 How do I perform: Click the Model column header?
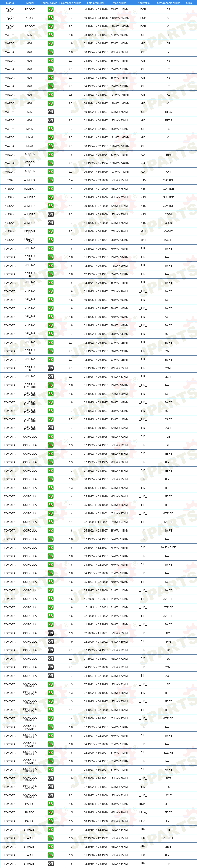click(x=30, y=3)
